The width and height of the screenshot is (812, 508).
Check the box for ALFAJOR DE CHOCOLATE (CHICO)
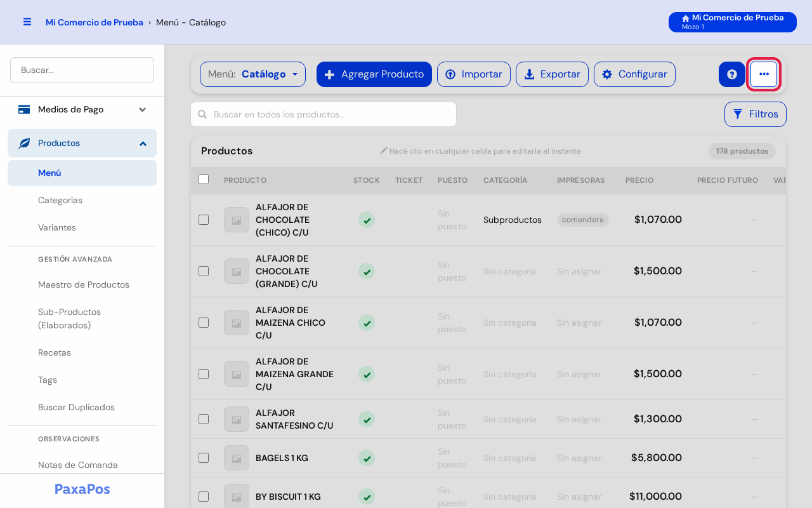pos(204,220)
